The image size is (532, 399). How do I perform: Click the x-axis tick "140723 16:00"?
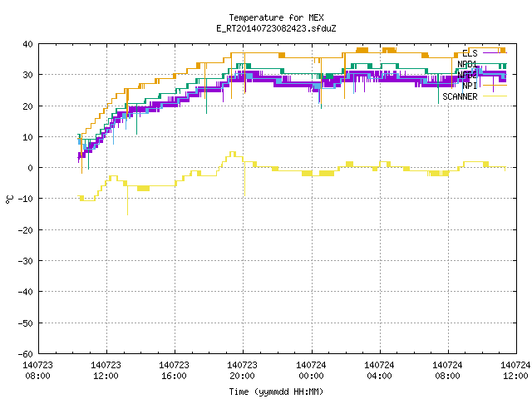coord(174,371)
